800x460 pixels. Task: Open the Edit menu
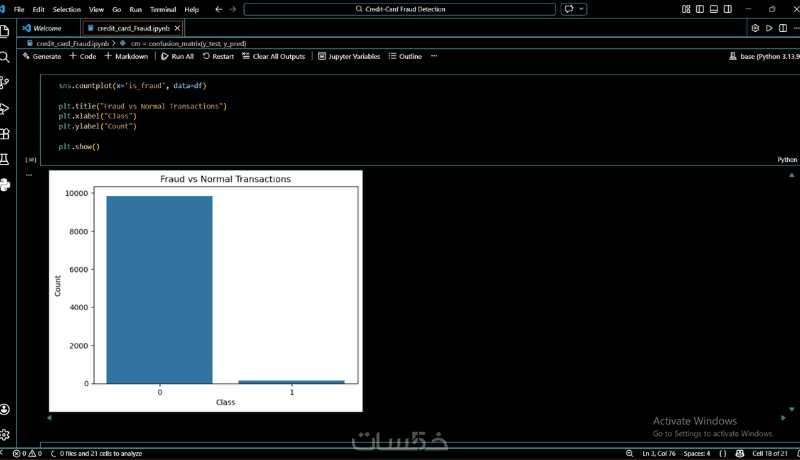click(38, 9)
